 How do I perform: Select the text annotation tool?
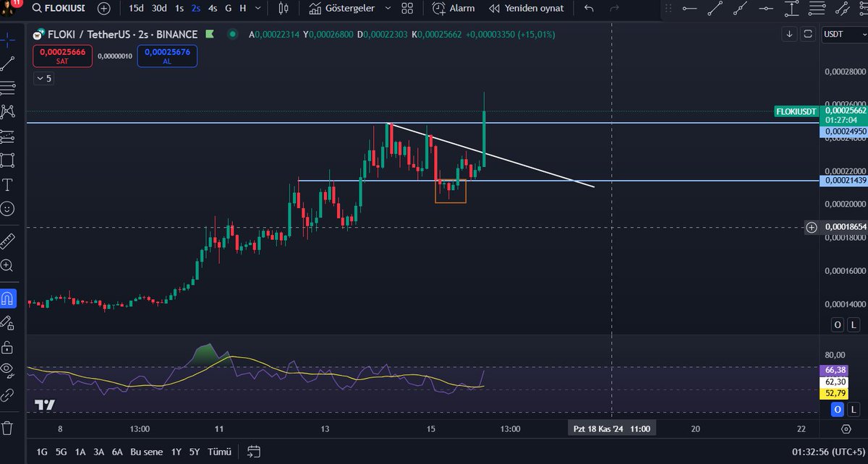pos(8,184)
